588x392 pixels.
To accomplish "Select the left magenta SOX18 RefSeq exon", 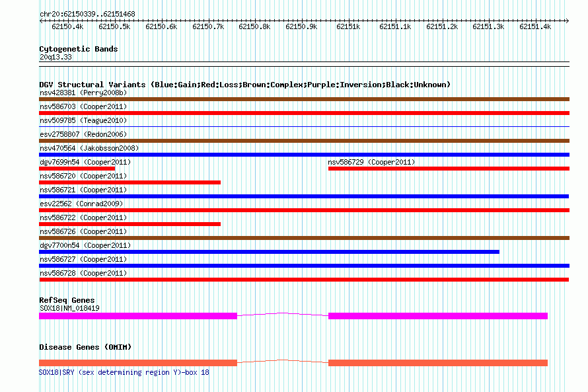I will [x=138, y=316].
